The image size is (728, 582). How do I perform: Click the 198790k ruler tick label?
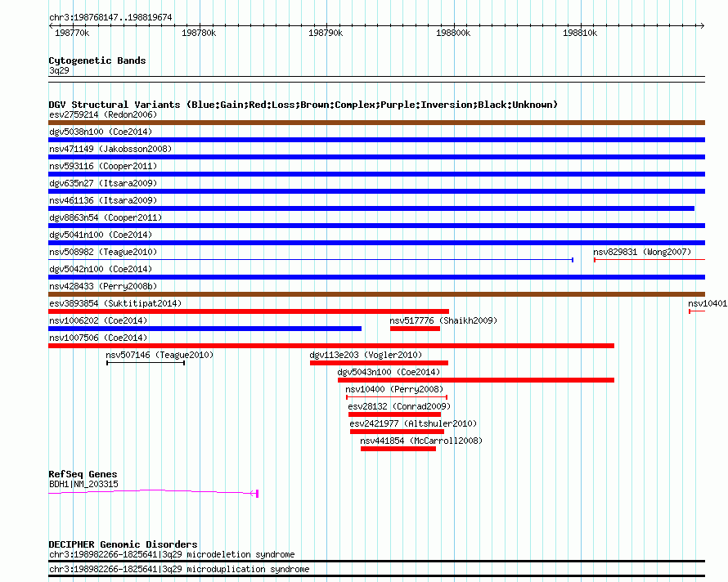(326, 33)
